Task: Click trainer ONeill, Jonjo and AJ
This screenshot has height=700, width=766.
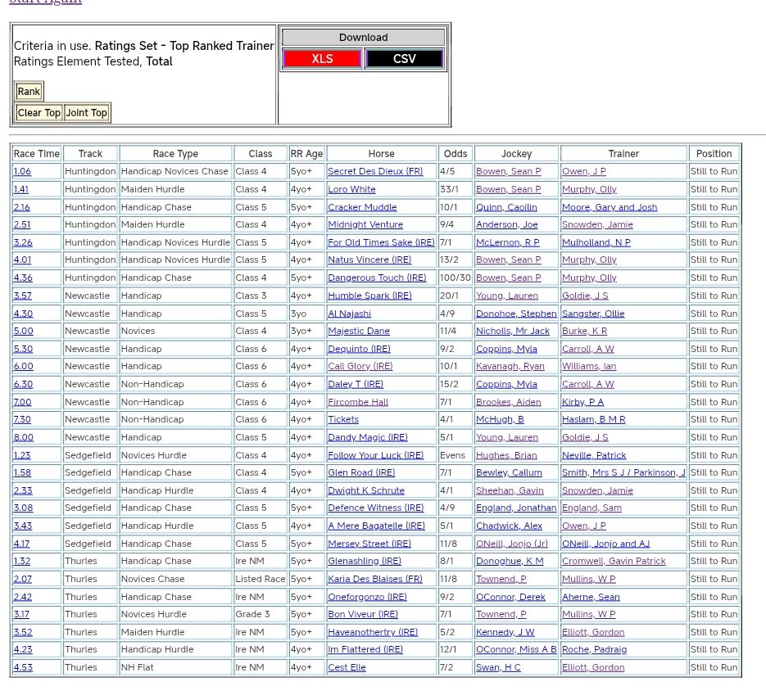Action: pos(605,544)
